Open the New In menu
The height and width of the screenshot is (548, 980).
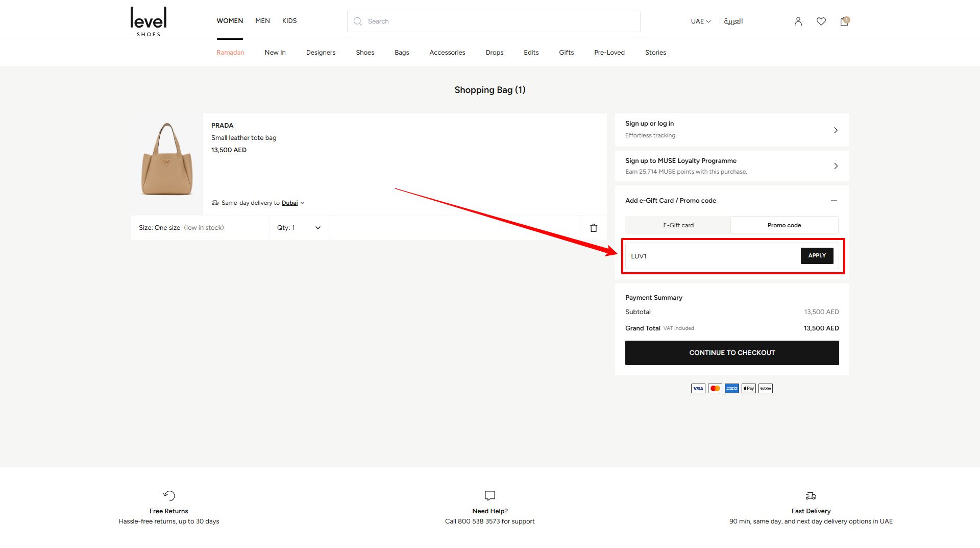[x=275, y=53]
